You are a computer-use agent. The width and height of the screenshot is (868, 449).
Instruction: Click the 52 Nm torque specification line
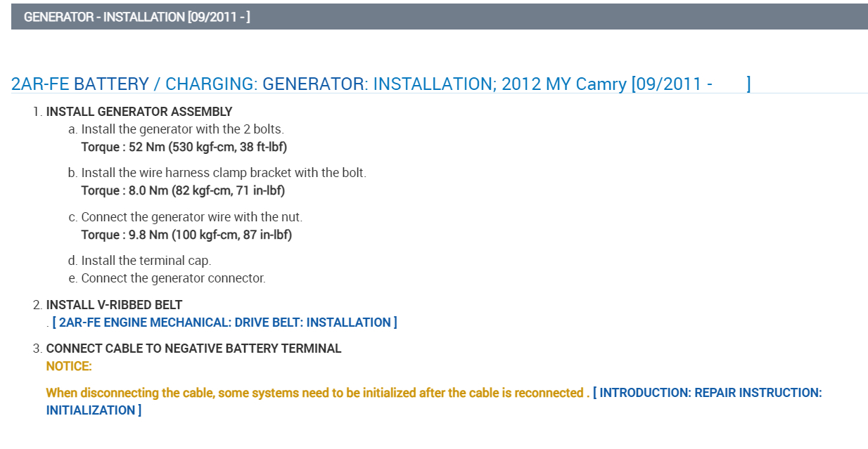coord(184,147)
